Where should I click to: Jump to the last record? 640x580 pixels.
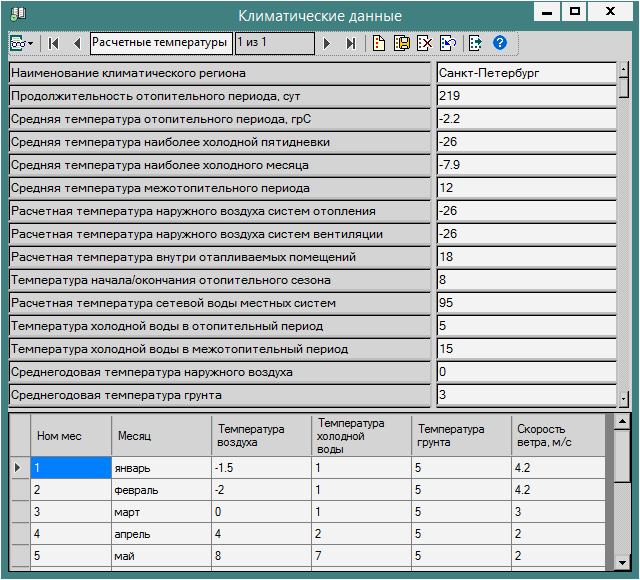point(350,44)
